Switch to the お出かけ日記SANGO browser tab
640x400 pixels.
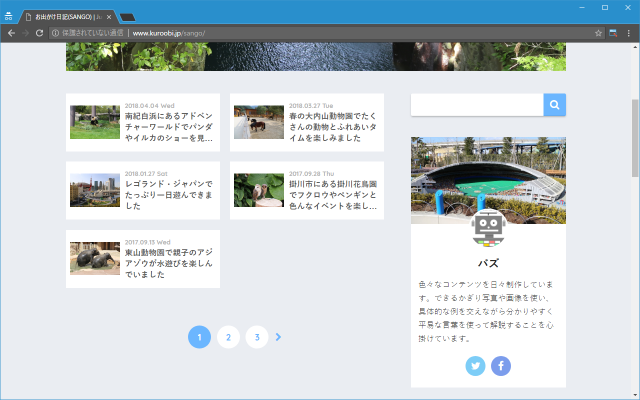[65, 16]
